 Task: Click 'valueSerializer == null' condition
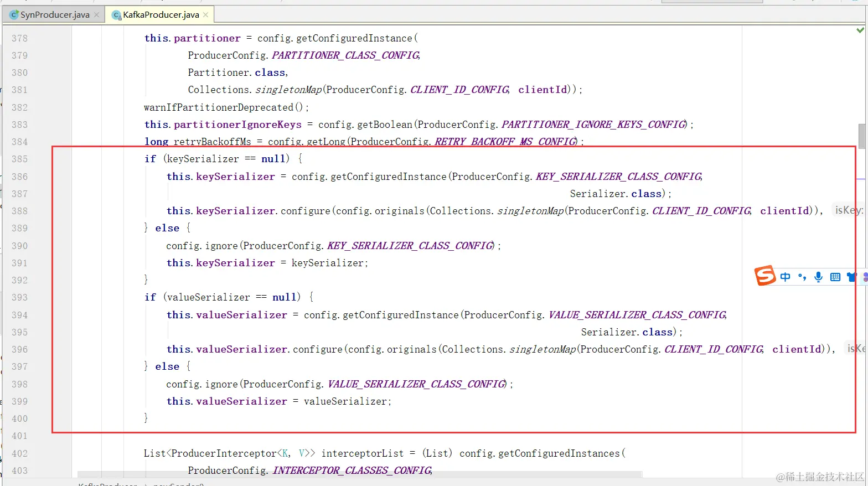pos(231,297)
